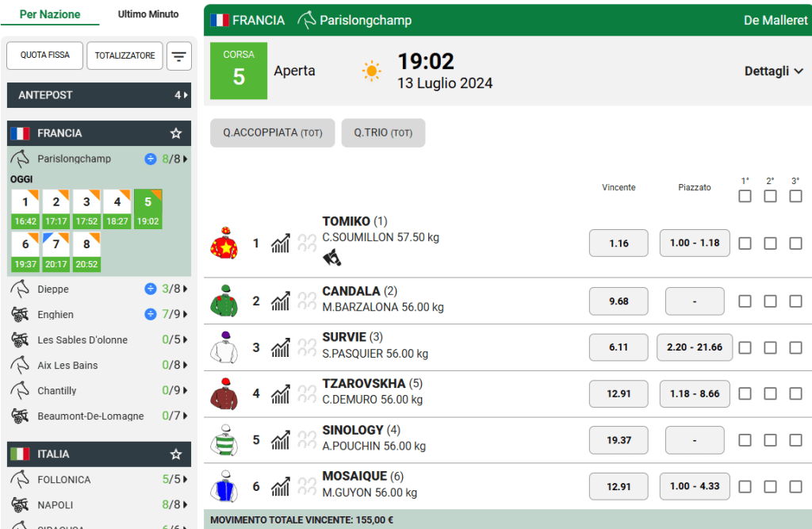Select the 6.11 Vincente odds for Survie
The width and height of the screenshot is (812, 529).
(x=619, y=347)
